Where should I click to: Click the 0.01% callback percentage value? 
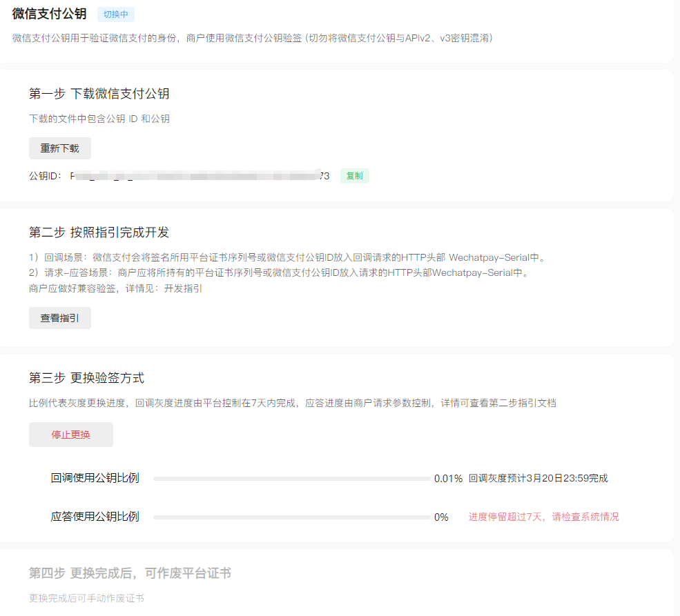point(449,479)
